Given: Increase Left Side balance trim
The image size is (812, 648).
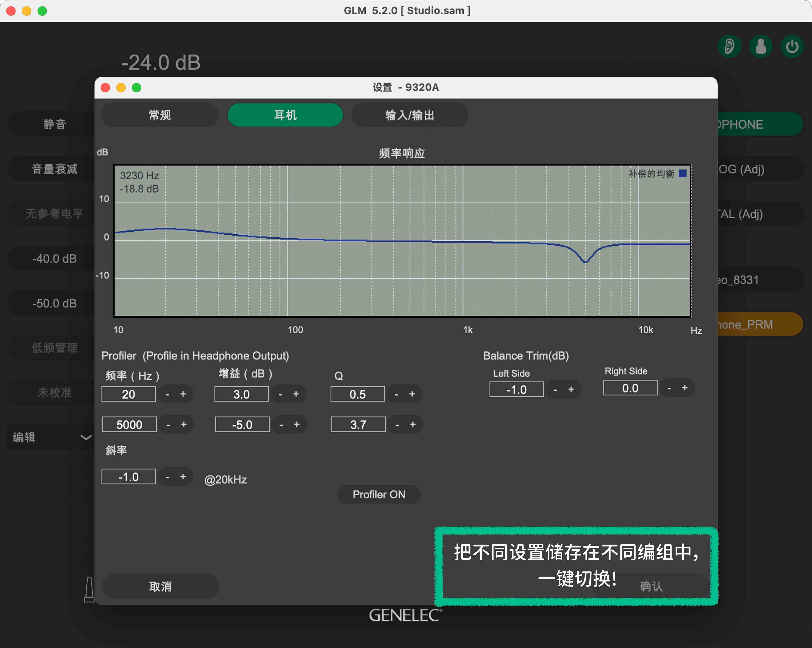Looking at the screenshot, I should pos(571,389).
